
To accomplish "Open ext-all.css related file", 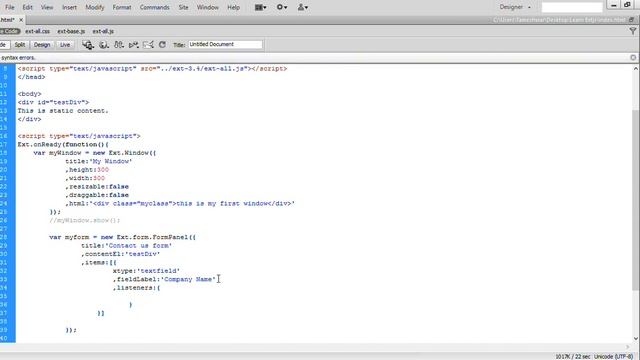I will click(38, 31).
